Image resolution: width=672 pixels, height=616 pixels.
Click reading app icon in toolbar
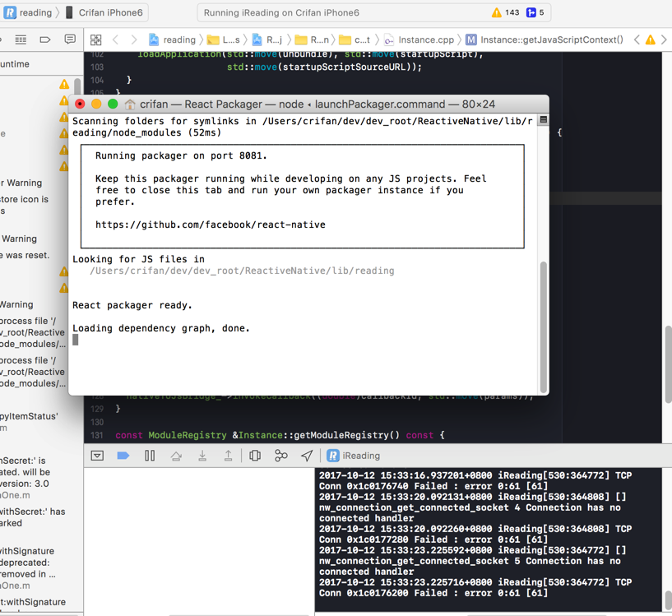10,12
